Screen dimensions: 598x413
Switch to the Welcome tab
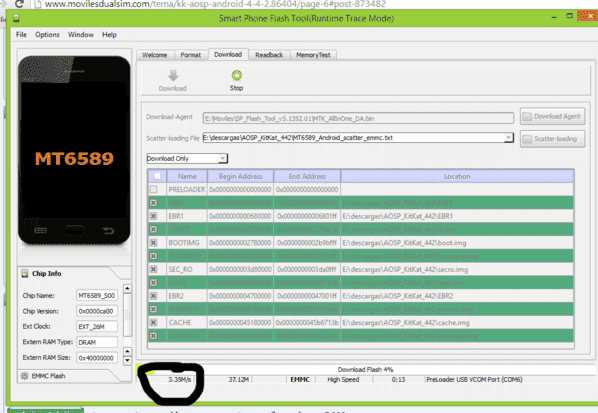[155, 55]
